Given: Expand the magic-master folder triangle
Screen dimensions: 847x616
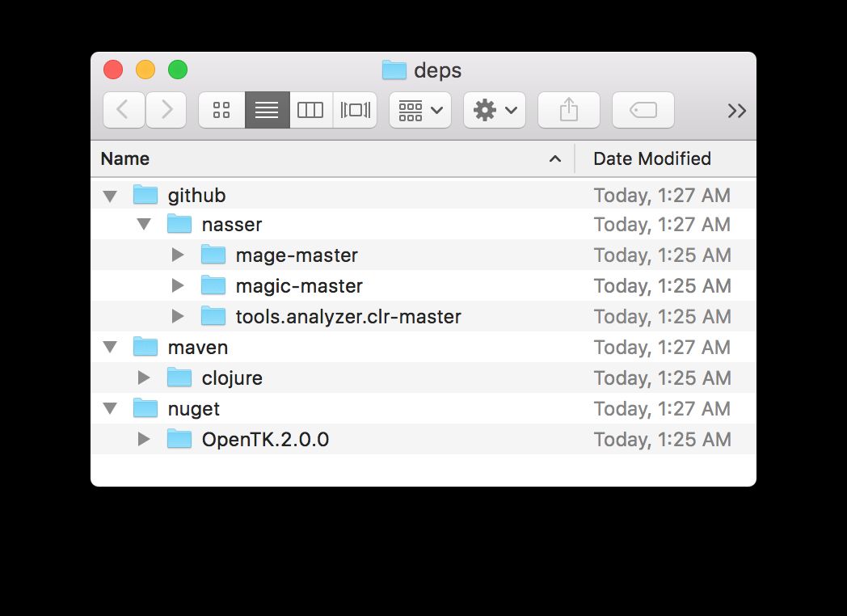Looking at the screenshot, I should 178,286.
